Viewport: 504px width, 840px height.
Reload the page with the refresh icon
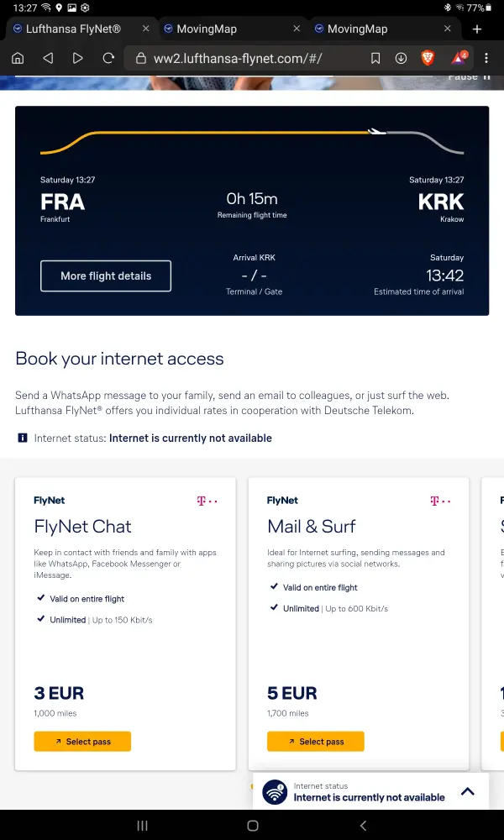tap(108, 59)
